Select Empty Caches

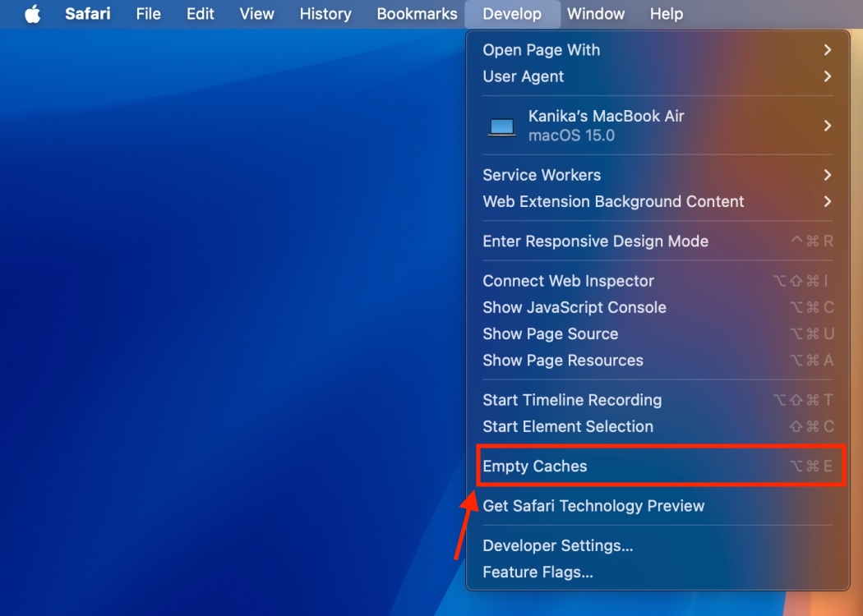[535, 467]
